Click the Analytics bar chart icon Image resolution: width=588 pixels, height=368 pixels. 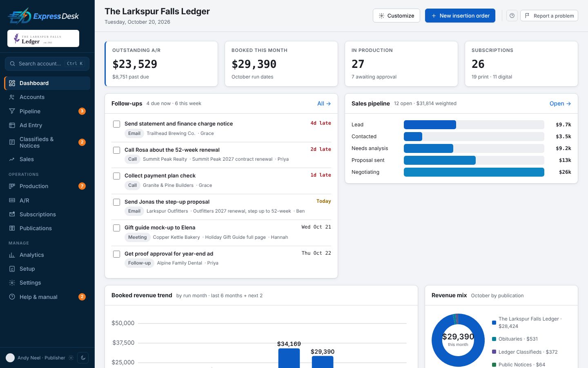pyautogui.click(x=12, y=255)
